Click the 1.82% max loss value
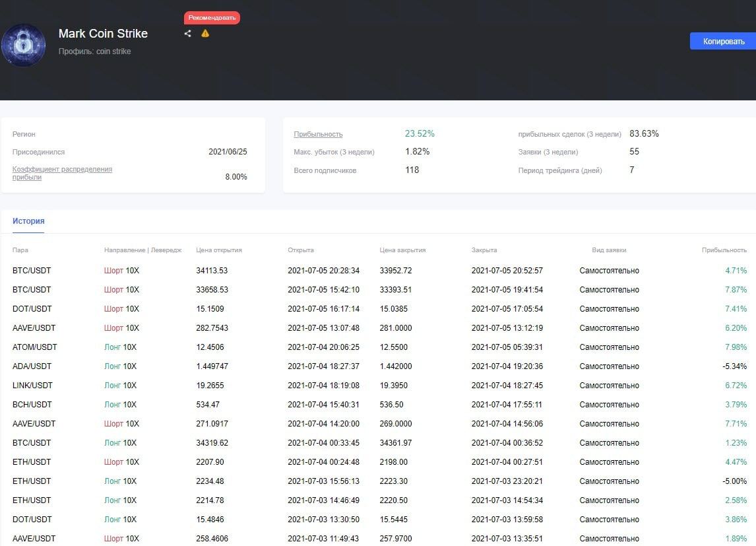Screen dimensions: 756x546 (x=417, y=151)
